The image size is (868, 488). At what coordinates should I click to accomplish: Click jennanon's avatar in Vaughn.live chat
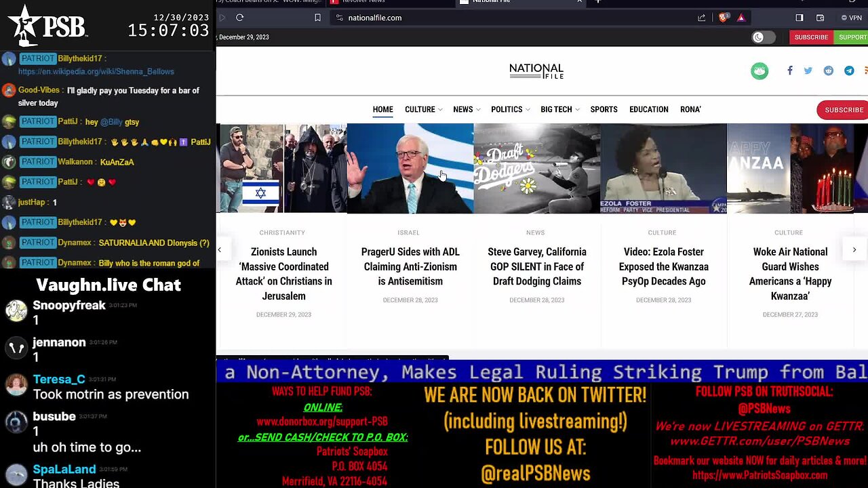point(16,348)
